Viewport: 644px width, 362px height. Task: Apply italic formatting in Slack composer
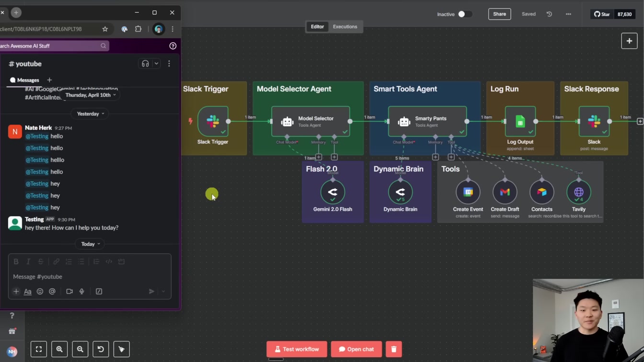click(x=28, y=261)
